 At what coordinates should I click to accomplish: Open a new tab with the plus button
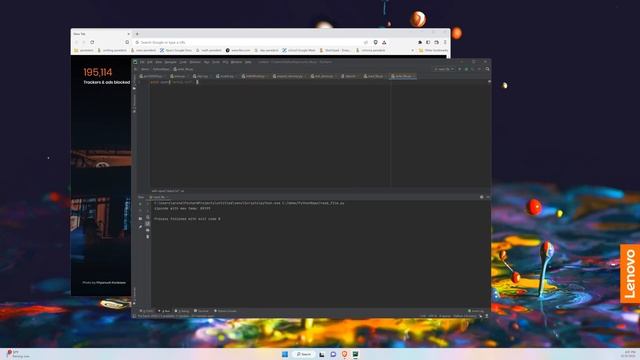(137, 34)
